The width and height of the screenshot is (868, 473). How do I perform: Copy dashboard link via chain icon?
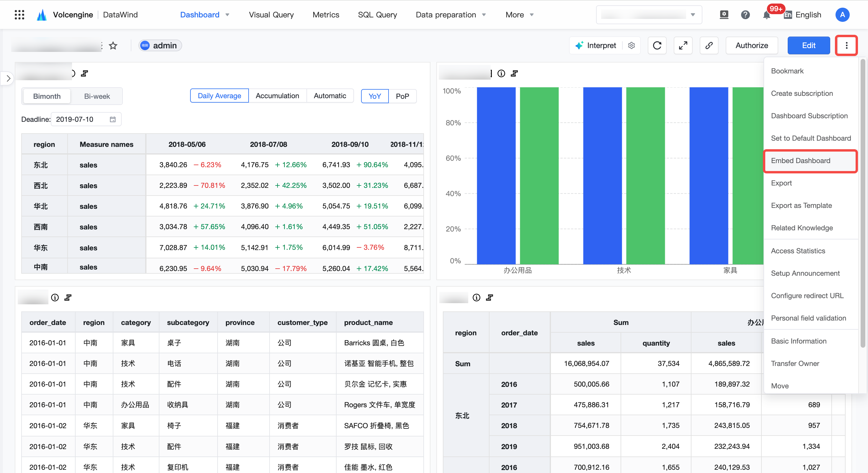tap(709, 45)
